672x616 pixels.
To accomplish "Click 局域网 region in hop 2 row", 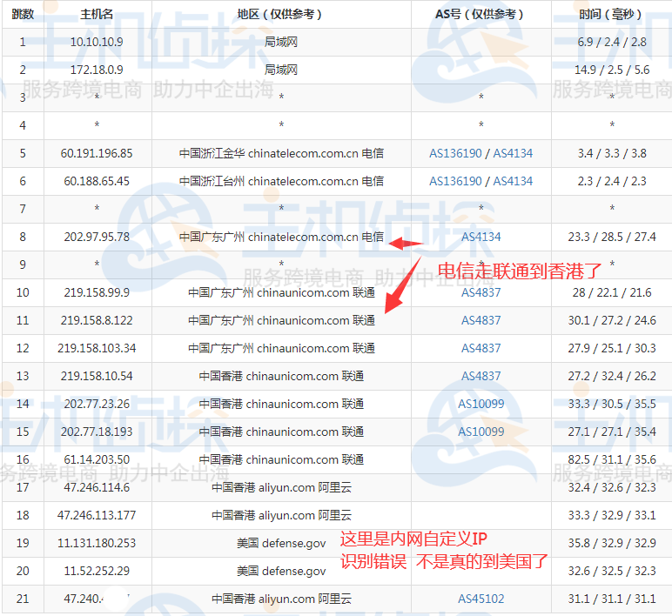I will point(281,70).
